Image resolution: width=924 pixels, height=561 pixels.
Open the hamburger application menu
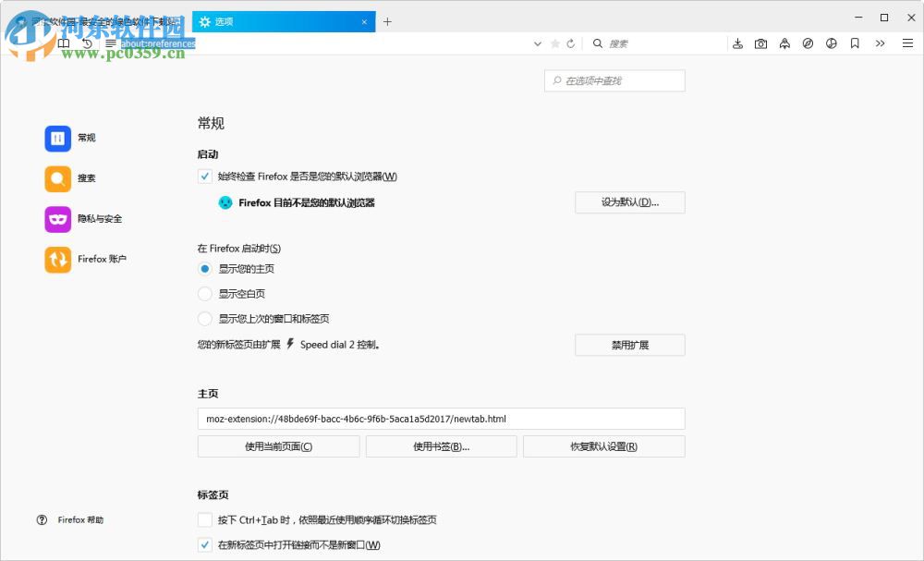pyautogui.click(x=906, y=43)
